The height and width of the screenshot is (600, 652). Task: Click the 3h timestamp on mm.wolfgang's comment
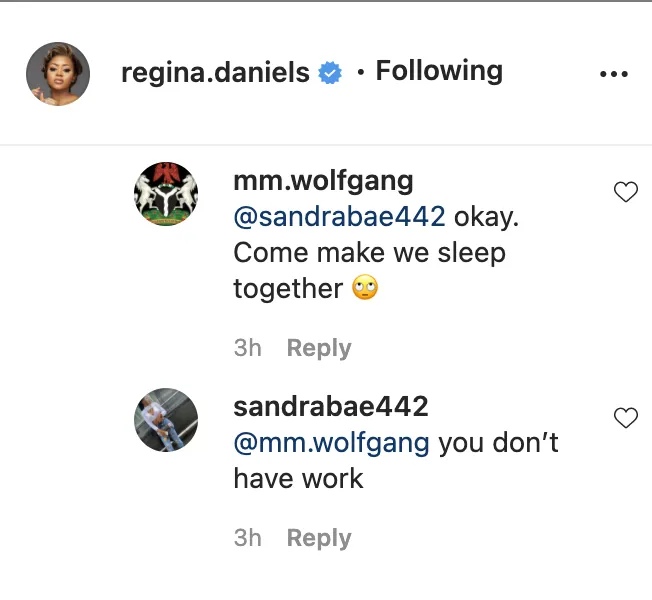pos(247,348)
